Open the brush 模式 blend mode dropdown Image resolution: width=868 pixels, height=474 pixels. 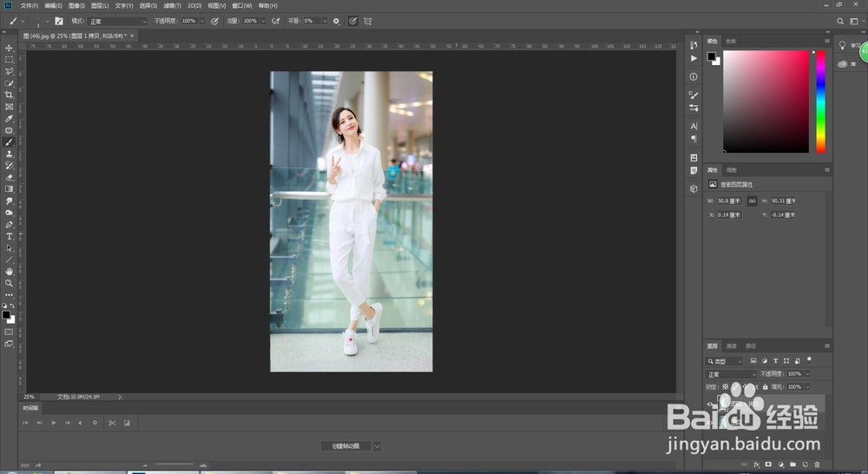pyautogui.click(x=119, y=21)
